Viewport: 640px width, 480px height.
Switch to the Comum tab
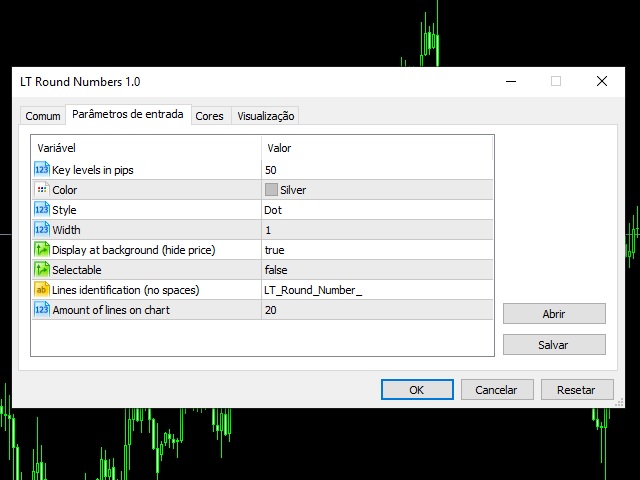(x=43, y=116)
